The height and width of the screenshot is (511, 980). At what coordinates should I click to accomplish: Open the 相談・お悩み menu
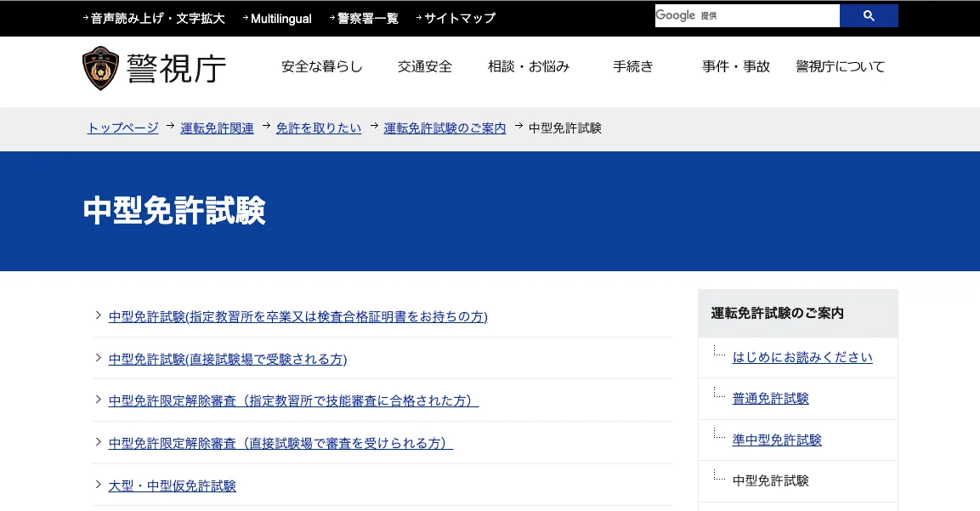click(x=528, y=66)
